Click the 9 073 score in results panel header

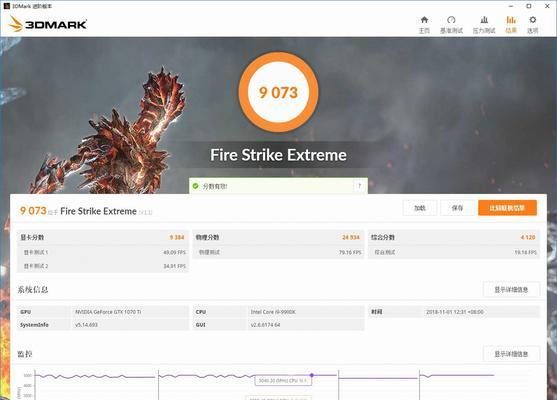[33, 211]
